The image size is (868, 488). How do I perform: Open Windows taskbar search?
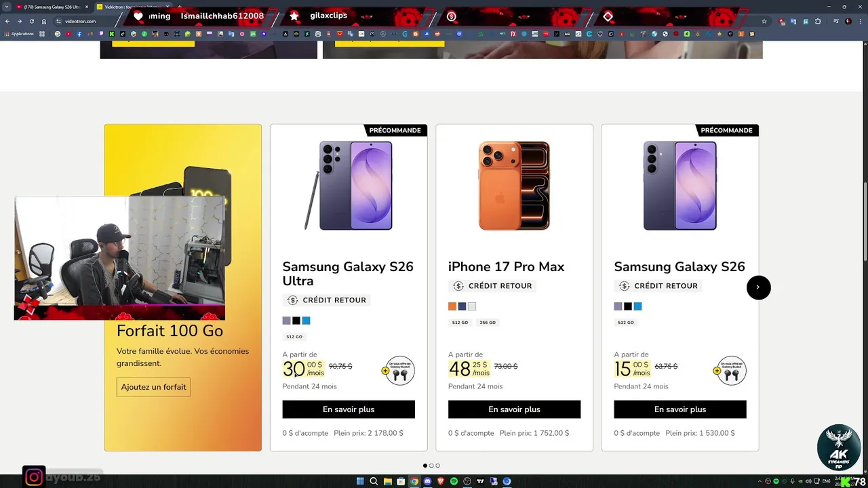click(x=374, y=481)
